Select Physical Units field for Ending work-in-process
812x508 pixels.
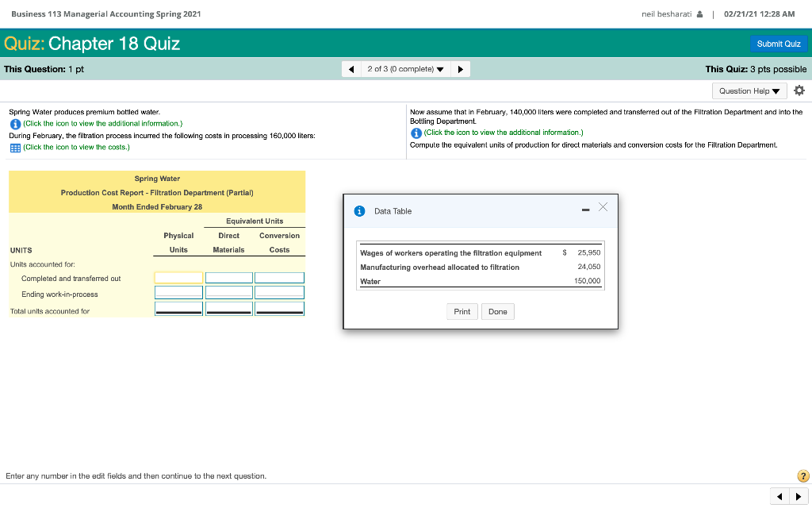[x=178, y=292]
